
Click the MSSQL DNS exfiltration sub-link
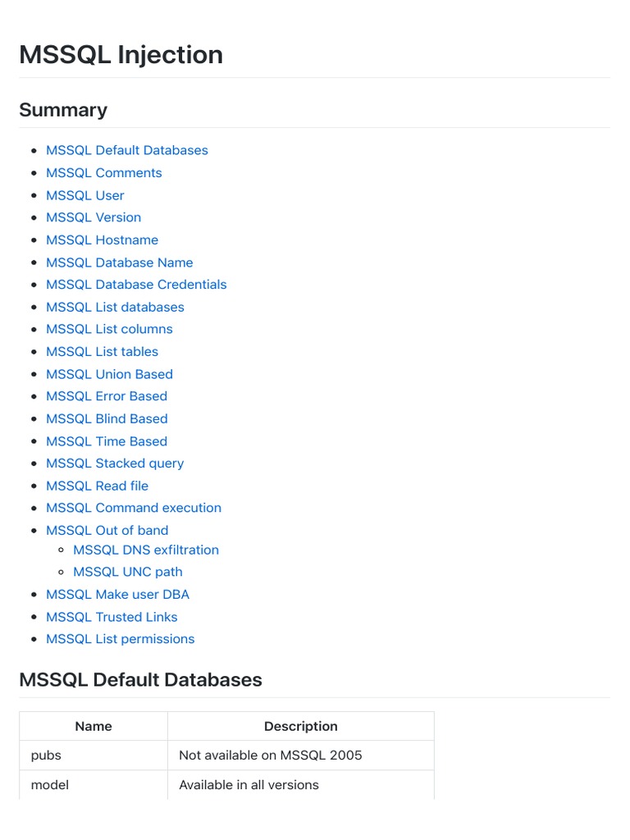[x=146, y=550]
